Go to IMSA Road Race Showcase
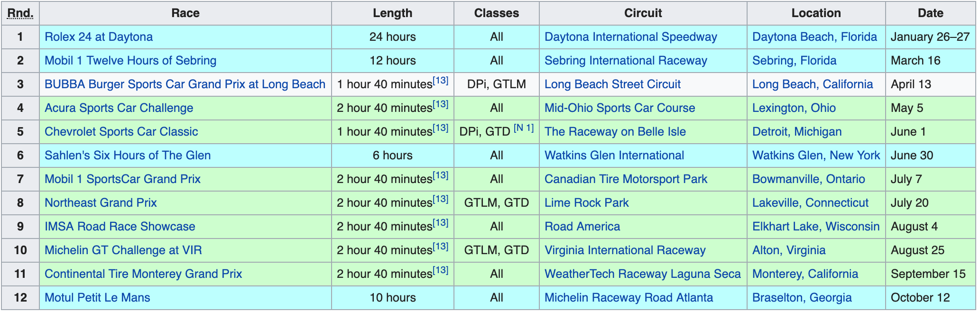This screenshot has width=980, height=312. [x=120, y=227]
